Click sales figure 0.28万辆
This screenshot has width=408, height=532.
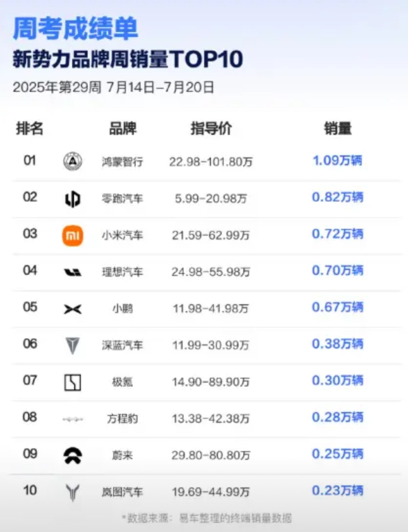338,417
